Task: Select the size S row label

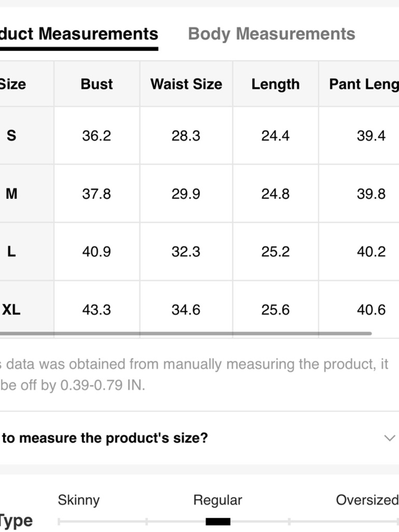Action: tap(12, 136)
